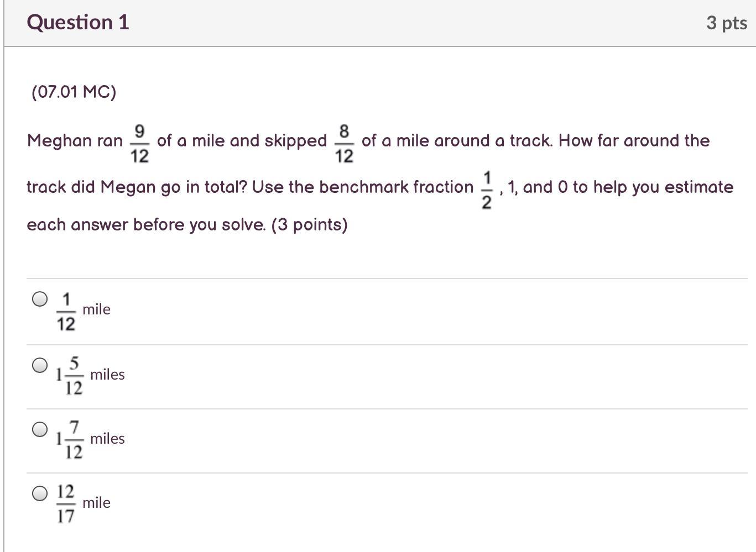This screenshot has width=756, height=552.
Task: Click the "(07.01 MC)" question code
Action: click(74, 92)
